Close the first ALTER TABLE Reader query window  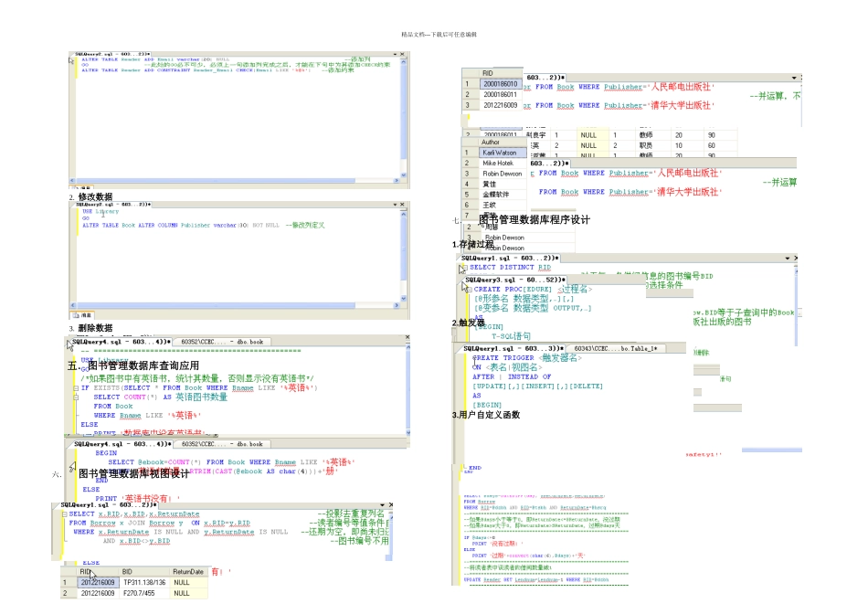tap(404, 55)
